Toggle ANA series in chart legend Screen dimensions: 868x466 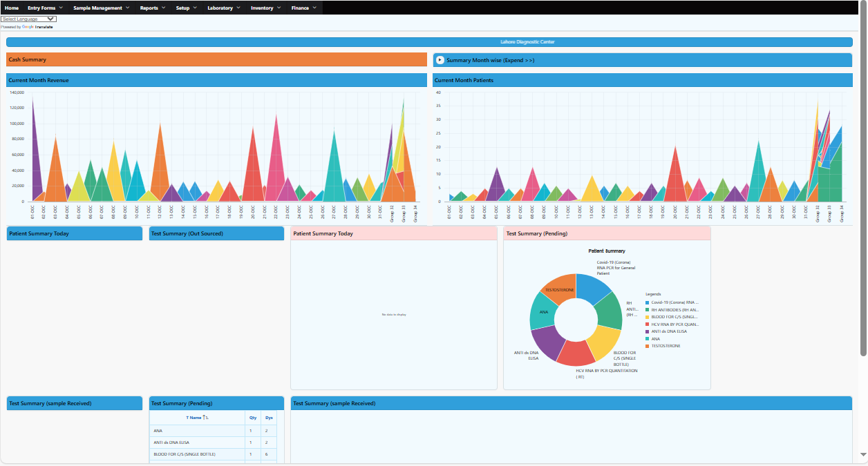point(656,339)
